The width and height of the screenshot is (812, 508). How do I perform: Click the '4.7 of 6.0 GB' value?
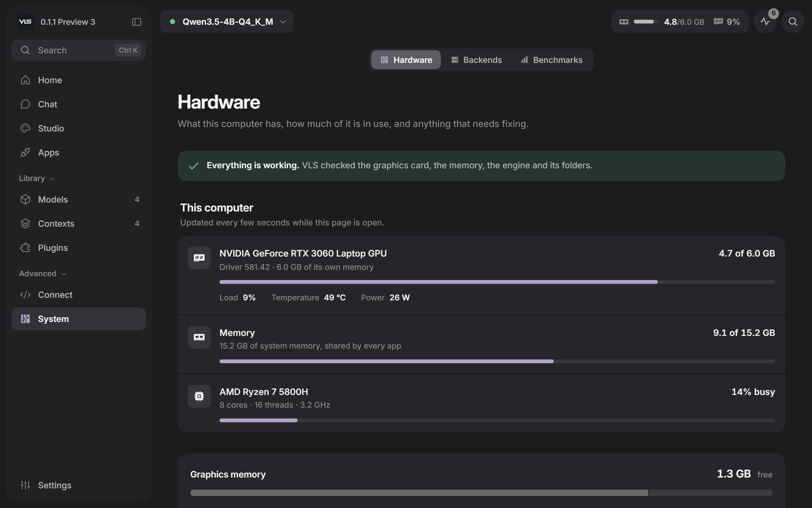click(x=747, y=253)
